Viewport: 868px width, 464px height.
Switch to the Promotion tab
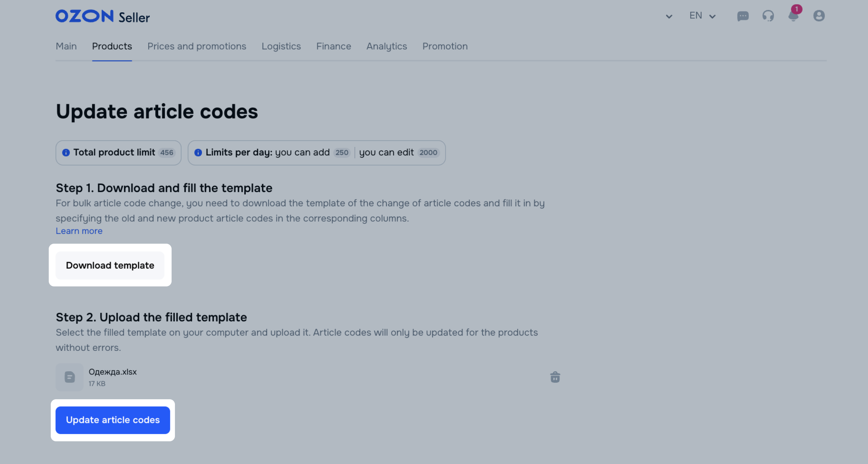(x=445, y=46)
